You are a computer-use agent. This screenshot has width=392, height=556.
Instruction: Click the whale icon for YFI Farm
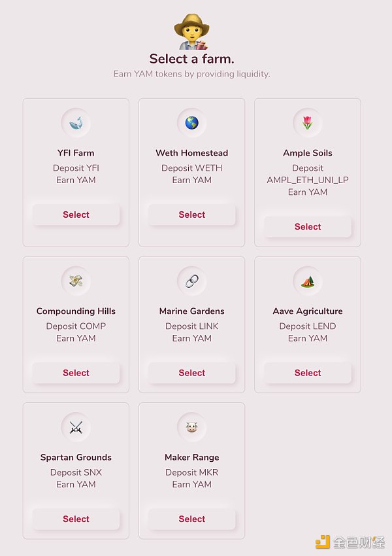pyautogui.click(x=76, y=122)
